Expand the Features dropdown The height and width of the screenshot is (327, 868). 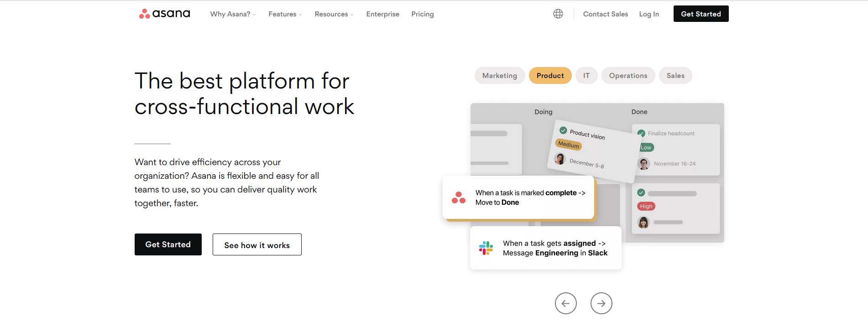coord(285,14)
